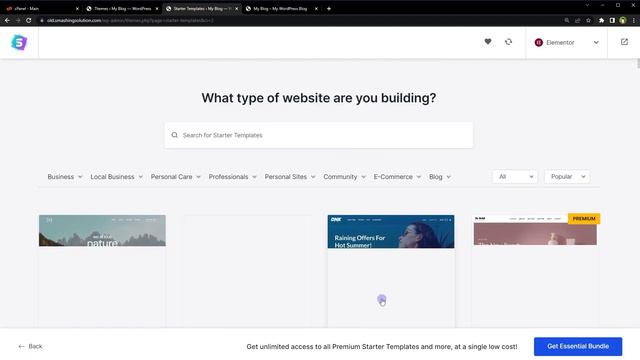Expand the Blog category filter
Image resolution: width=640 pixels, height=360 pixels.
pos(440,177)
